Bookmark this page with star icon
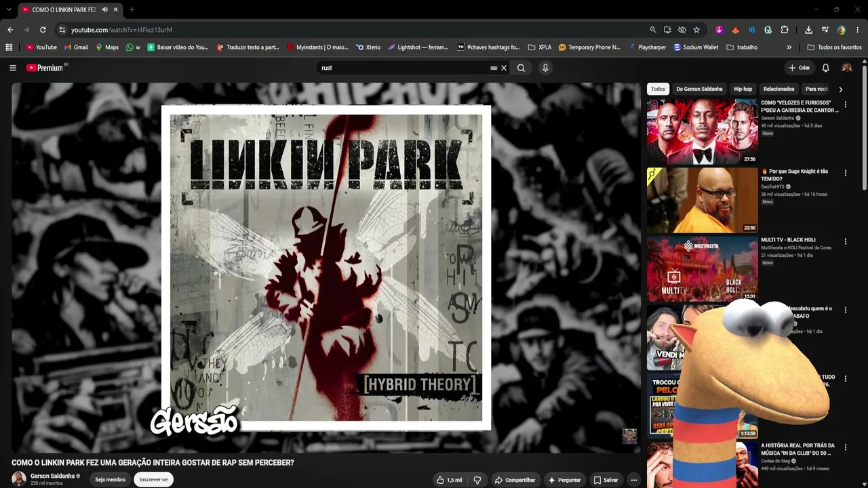This screenshot has height=488, width=868. pos(696,30)
